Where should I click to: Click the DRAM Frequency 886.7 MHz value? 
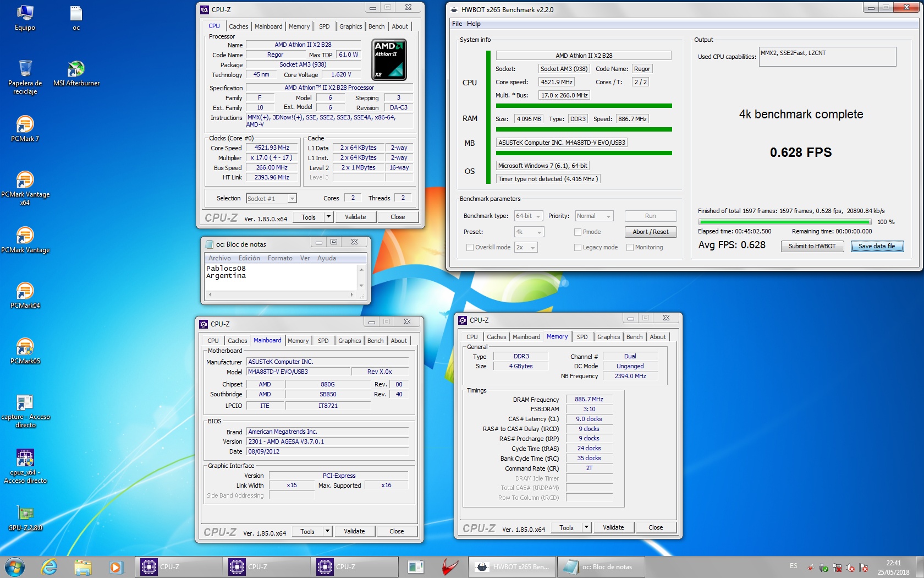(589, 400)
